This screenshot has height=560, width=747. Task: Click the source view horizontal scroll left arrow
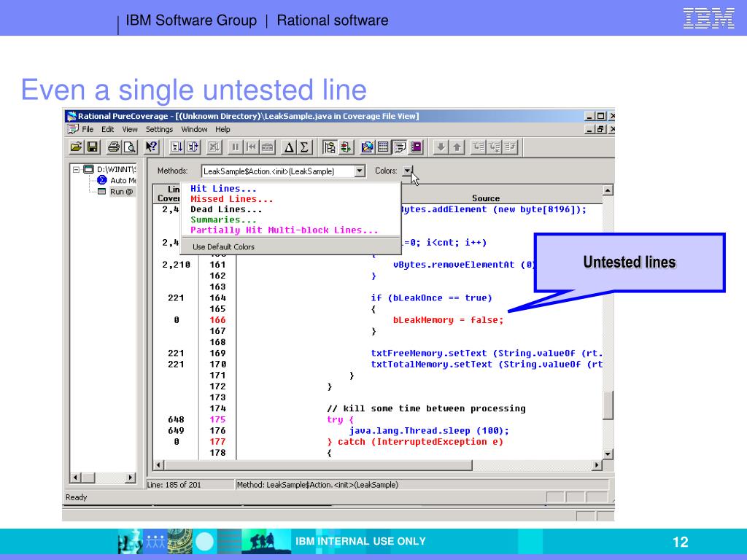(x=158, y=464)
